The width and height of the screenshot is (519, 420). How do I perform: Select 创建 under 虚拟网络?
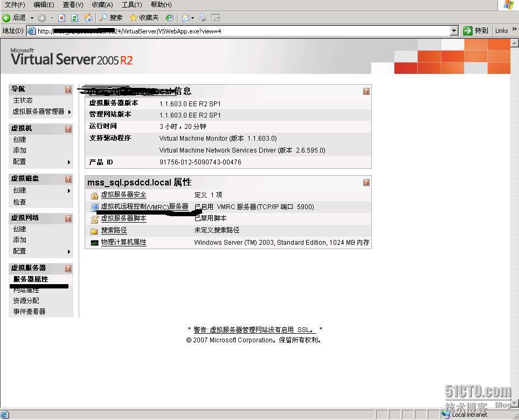click(19, 229)
